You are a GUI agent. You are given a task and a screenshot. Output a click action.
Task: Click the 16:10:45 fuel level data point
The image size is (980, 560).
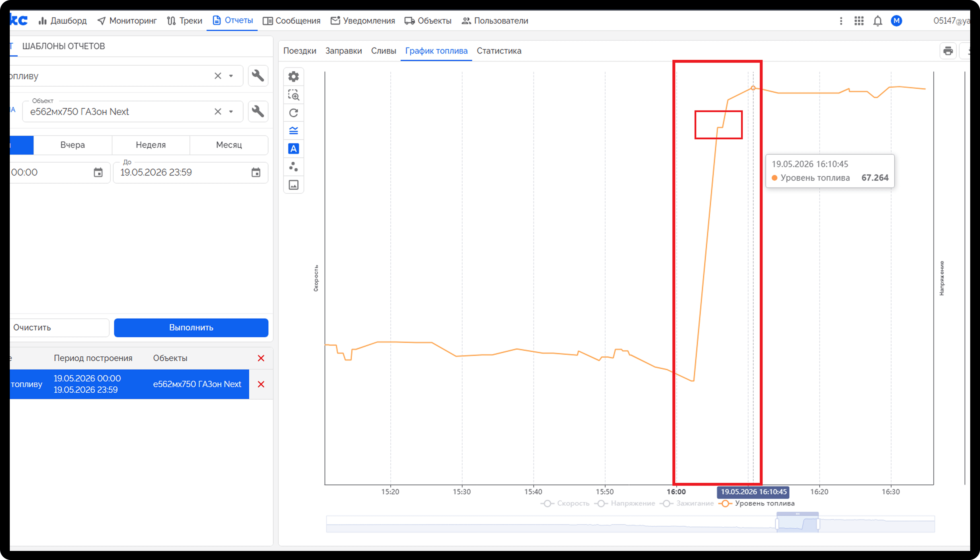pos(753,88)
